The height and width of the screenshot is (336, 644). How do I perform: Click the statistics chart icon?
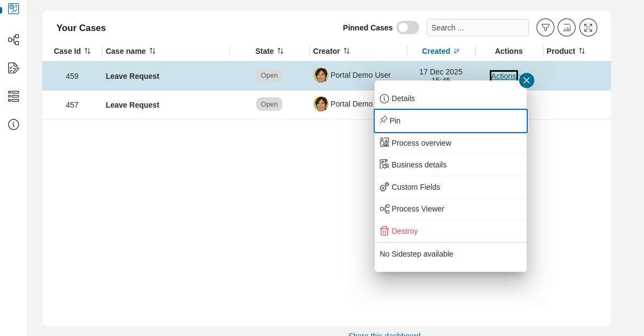(x=566, y=27)
